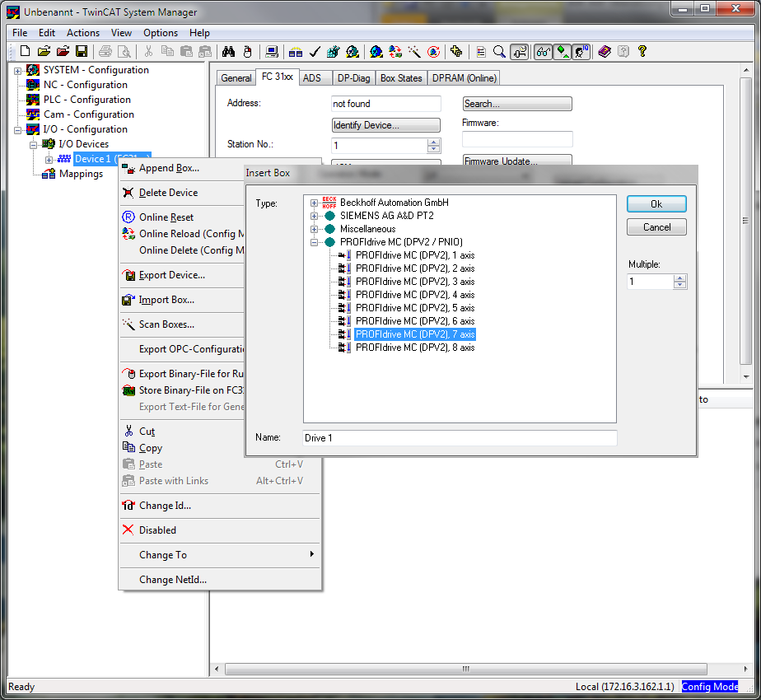761x700 pixels.
Task: Expand SIEMENS AG A&D PT2 node
Action: click(x=314, y=216)
